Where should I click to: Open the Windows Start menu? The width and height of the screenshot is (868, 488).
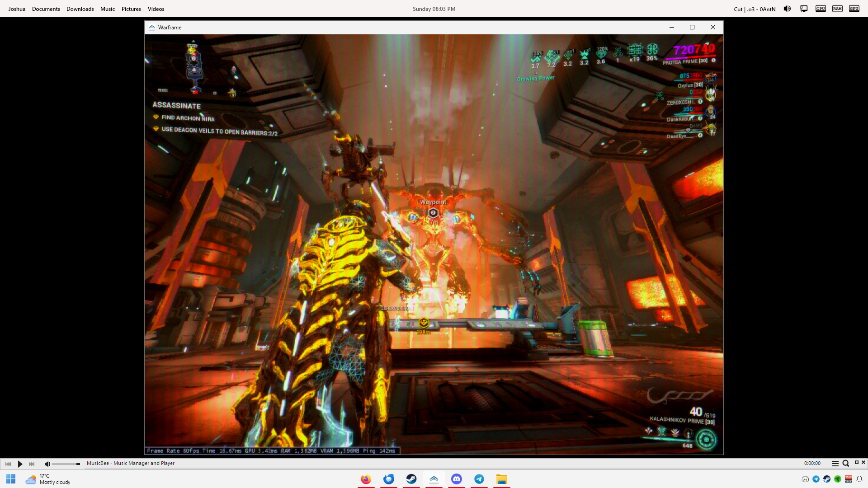[11, 479]
